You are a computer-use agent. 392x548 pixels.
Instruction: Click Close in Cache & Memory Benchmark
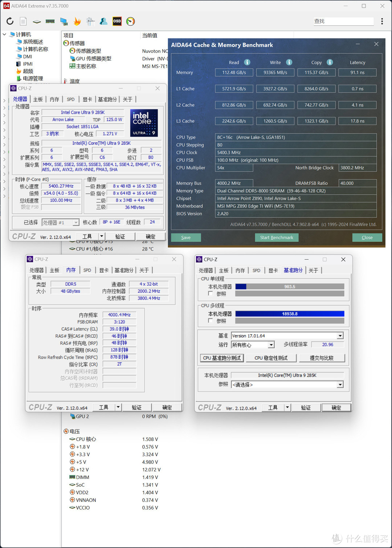pos(367,238)
